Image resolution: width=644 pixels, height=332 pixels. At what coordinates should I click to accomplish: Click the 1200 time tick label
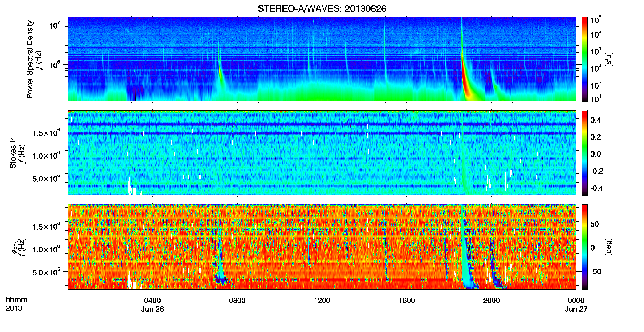[x=322, y=300]
